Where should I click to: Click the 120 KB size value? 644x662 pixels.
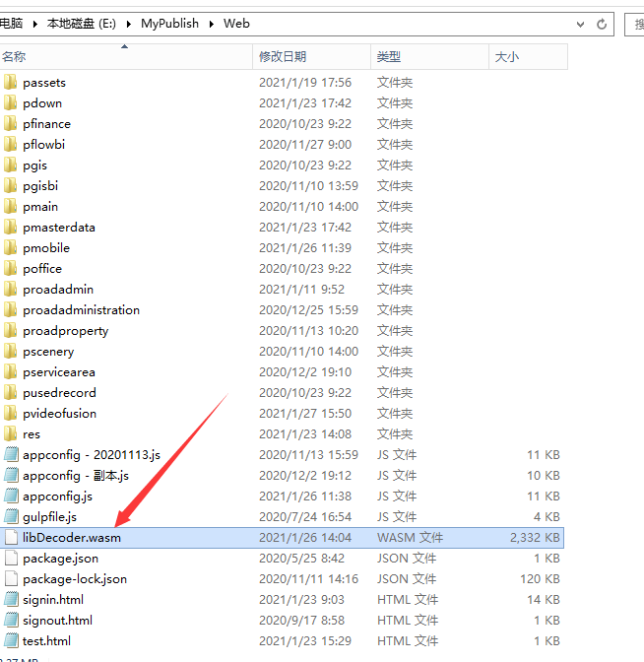[x=540, y=579]
